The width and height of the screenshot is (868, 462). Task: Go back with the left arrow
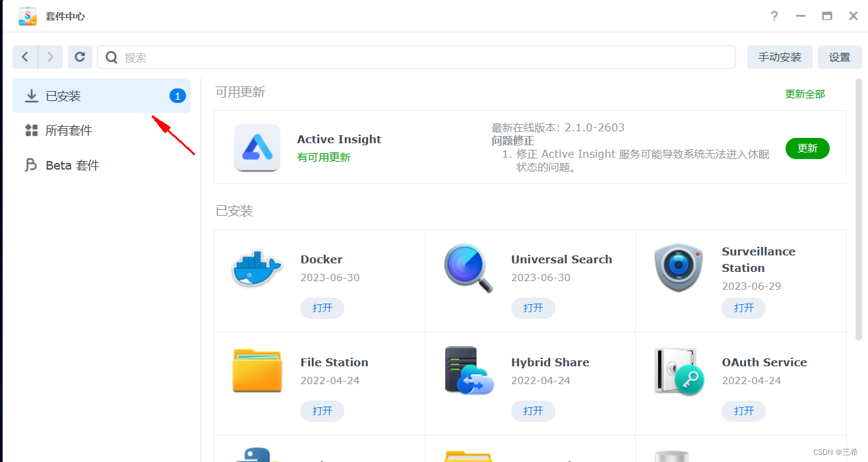25,57
